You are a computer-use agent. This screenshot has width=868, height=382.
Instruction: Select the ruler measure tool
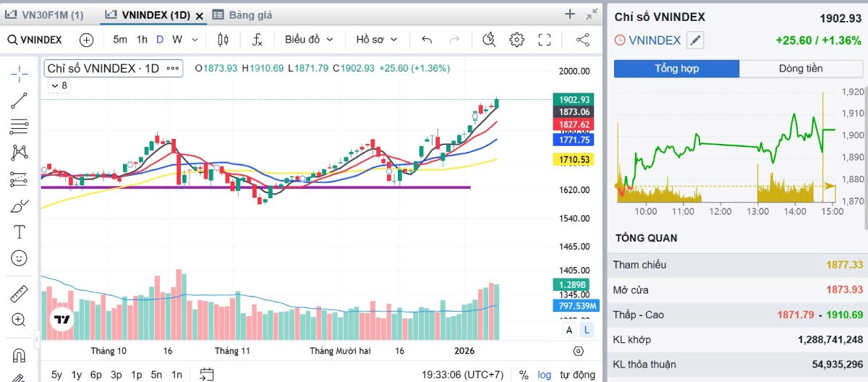[20, 294]
